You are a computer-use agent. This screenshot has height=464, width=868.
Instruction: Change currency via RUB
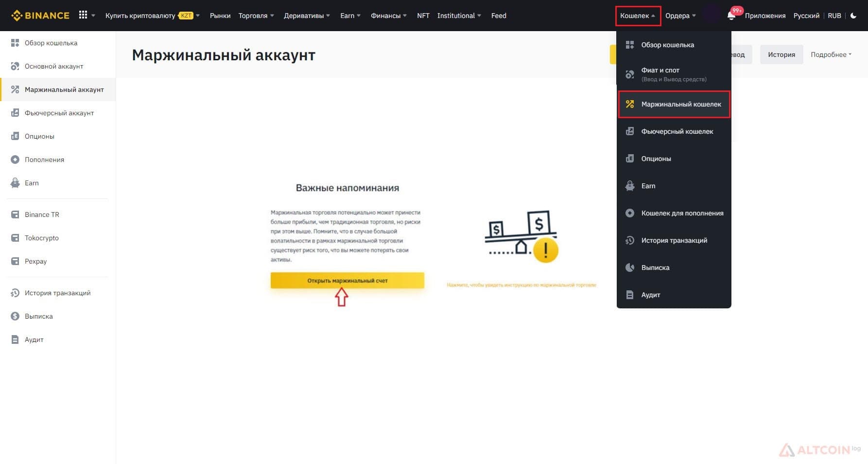coord(834,16)
